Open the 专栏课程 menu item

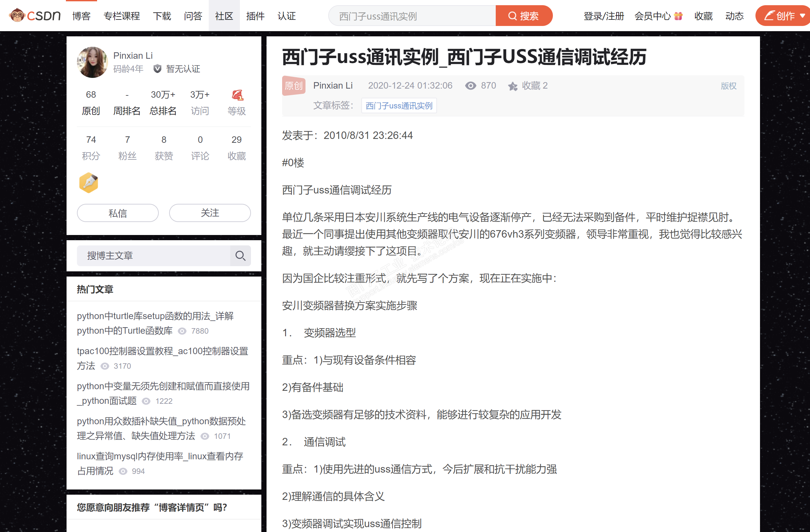(x=121, y=16)
